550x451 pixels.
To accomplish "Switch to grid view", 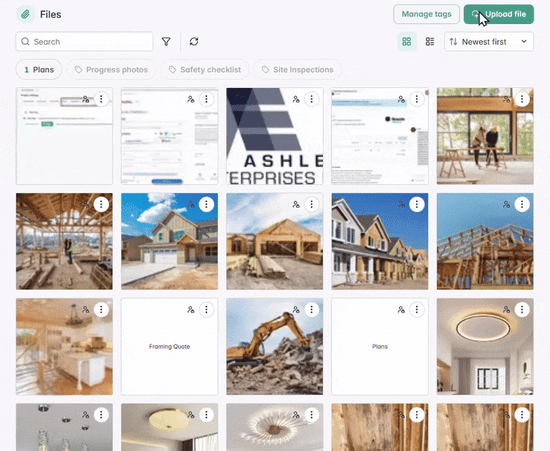I will coord(407,42).
